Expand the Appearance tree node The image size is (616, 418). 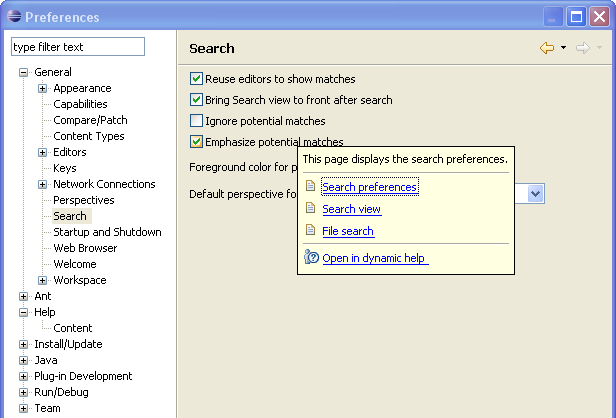click(x=42, y=88)
